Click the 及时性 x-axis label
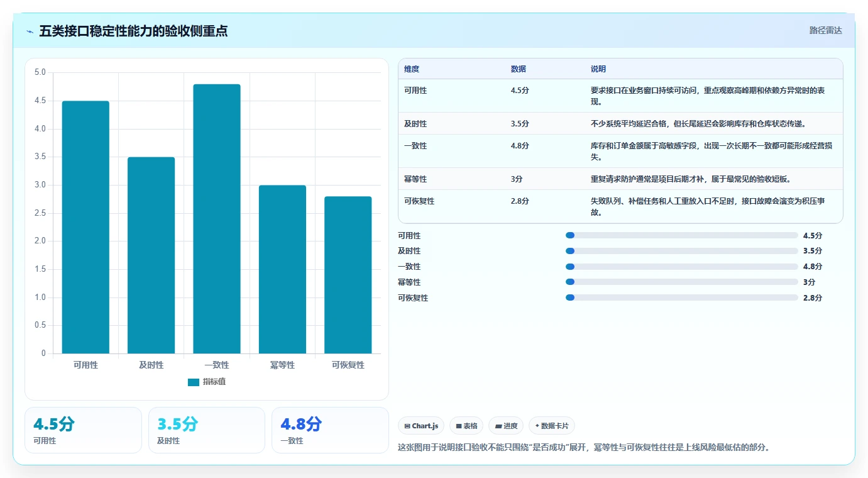The image size is (868, 478). (151, 365)
